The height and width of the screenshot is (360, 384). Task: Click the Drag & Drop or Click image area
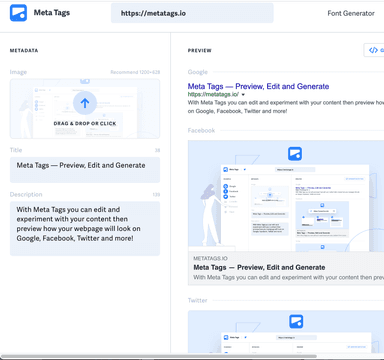coord(85,109)
